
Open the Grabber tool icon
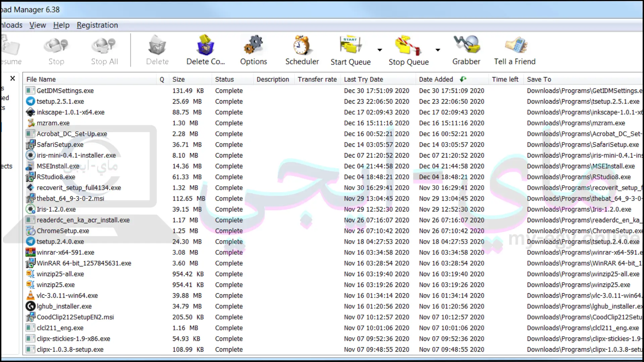coord(466,45)
